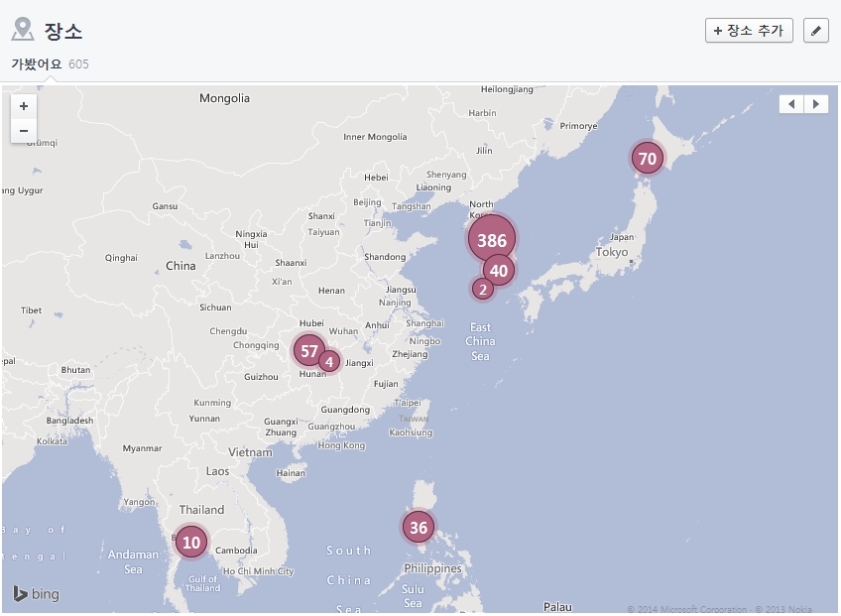
Task: Click the Qinghai label on the map
Action: click(x=121, y=258)
